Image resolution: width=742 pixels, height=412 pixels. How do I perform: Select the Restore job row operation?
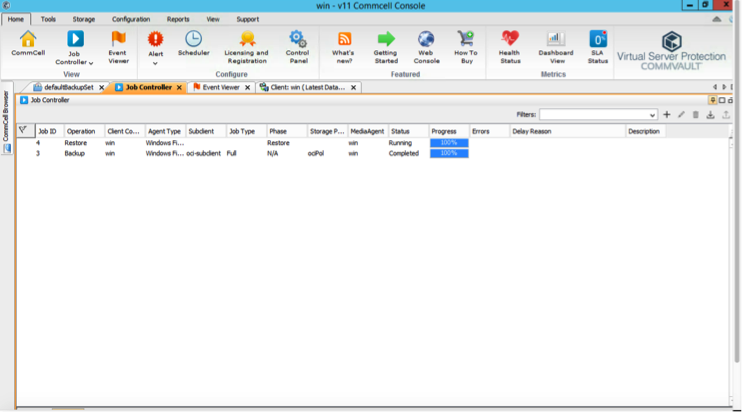tap(76, 143)
